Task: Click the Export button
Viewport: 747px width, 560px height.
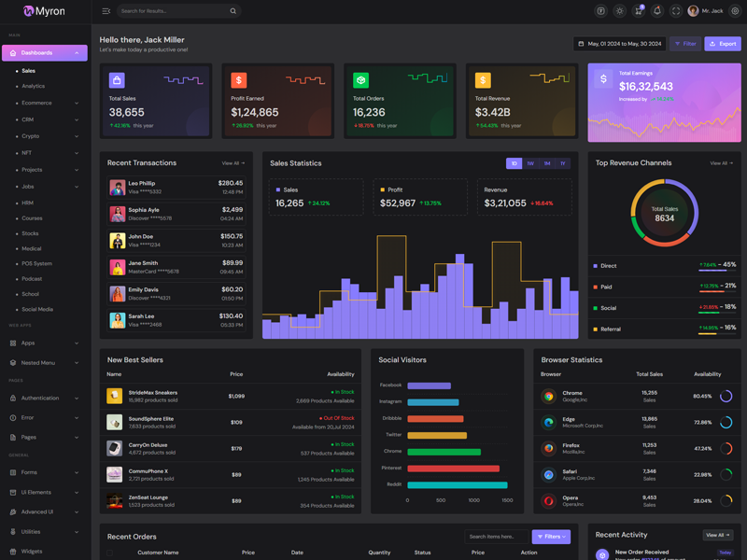Action: coord(722,44)
